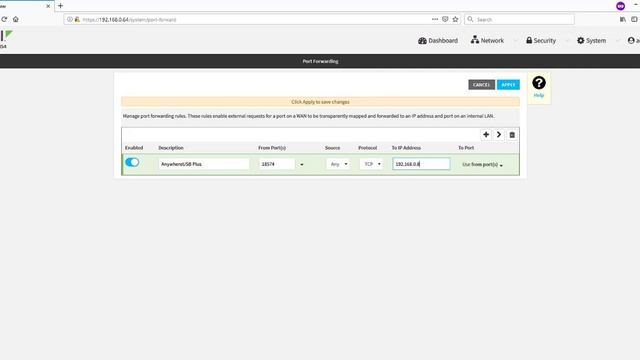Viewport: 640px width, 360px height.
Task: Open the Protocol TCP dropdown
Action: pos(371,164)
